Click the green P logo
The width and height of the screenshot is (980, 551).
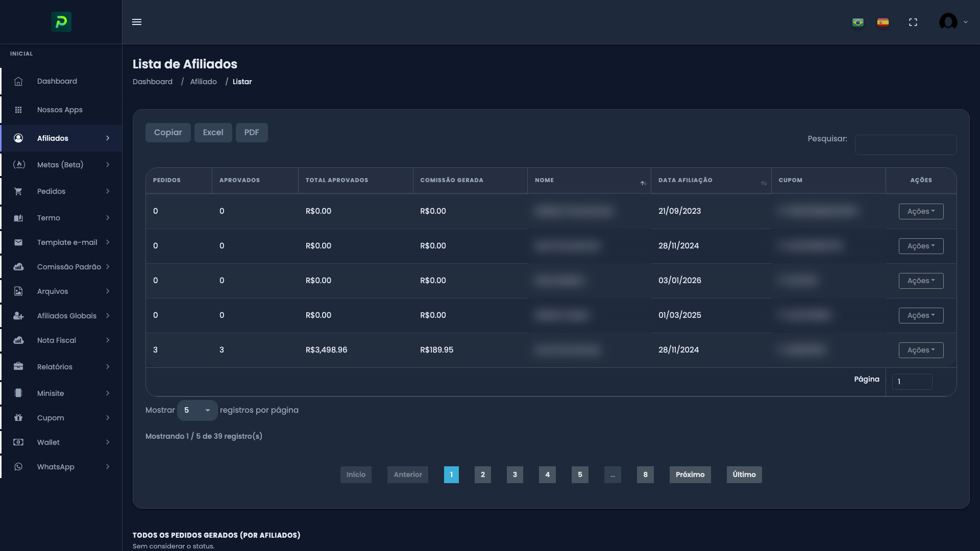[61, 22]
